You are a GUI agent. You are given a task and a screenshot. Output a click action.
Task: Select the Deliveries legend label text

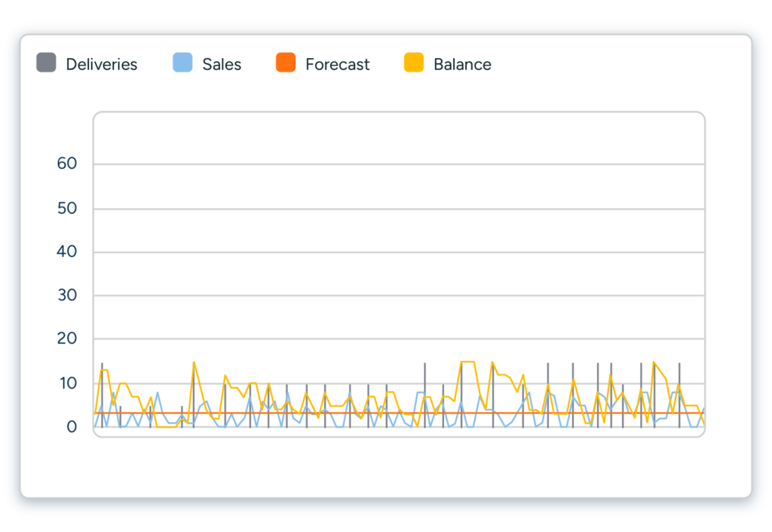(102, 64)
